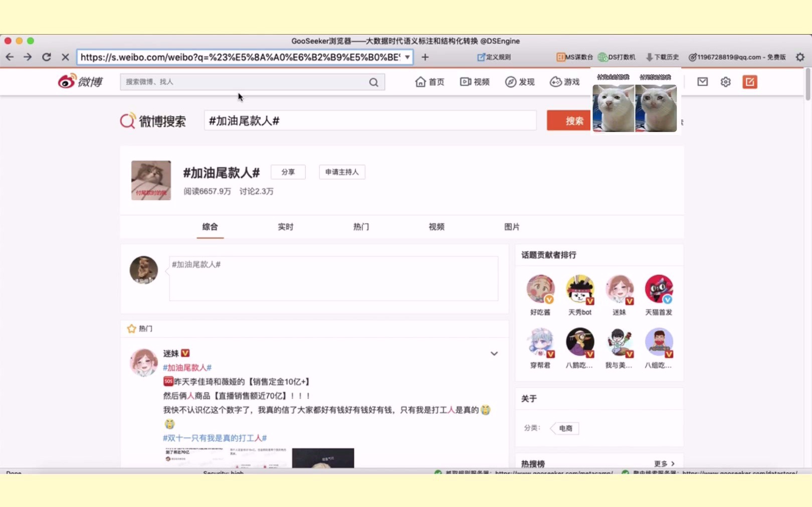Click the 电商 category tag
The image size is (812, 507).
tap(565, 428)
